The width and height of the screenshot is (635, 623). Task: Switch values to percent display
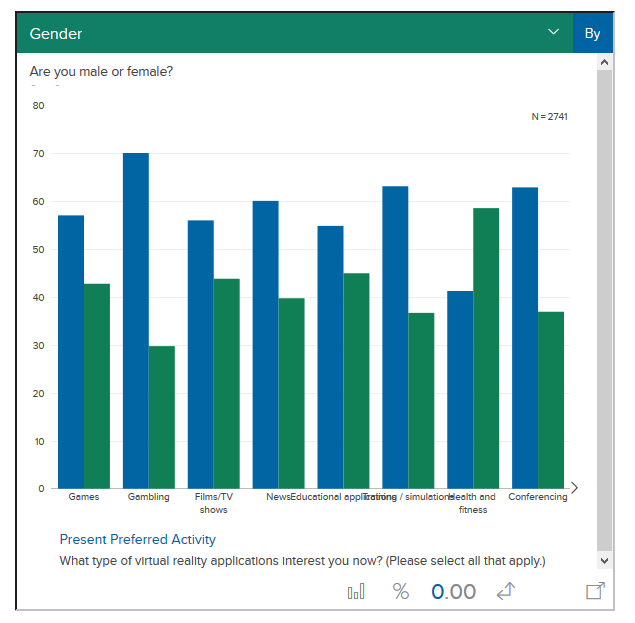401,592
